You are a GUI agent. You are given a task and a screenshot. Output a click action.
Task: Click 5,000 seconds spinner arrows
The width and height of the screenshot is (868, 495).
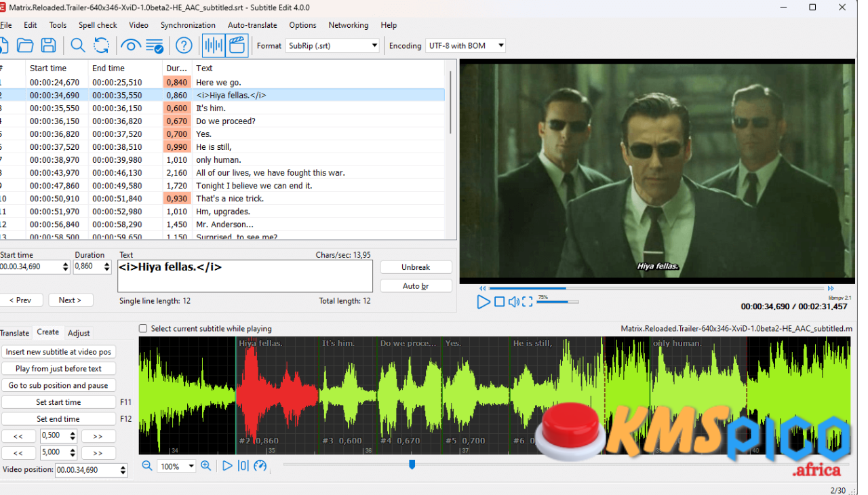pyautogui.click(x=73, y=453)
